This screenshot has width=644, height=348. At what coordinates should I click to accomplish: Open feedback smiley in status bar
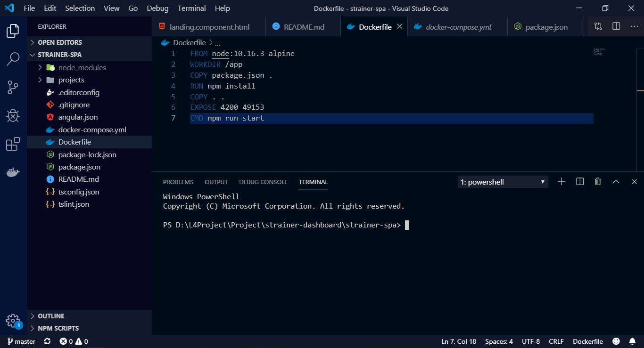tap(616, 341)
